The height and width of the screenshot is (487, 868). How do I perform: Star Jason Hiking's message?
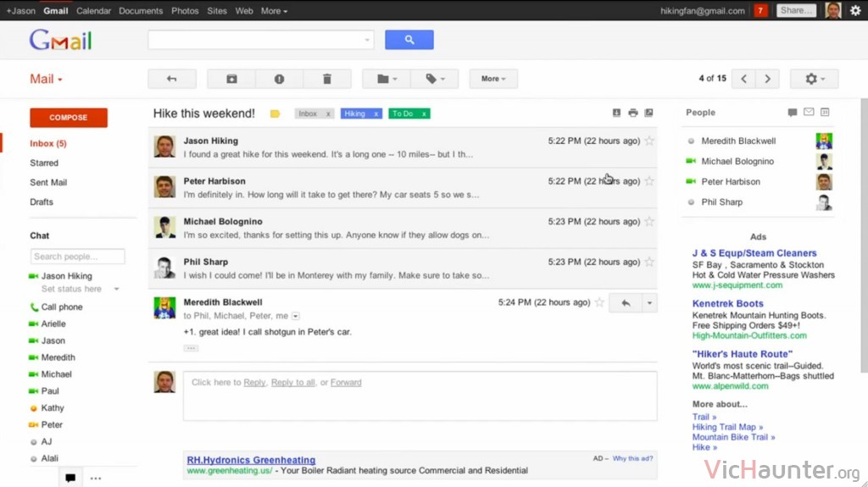(649, 141)
